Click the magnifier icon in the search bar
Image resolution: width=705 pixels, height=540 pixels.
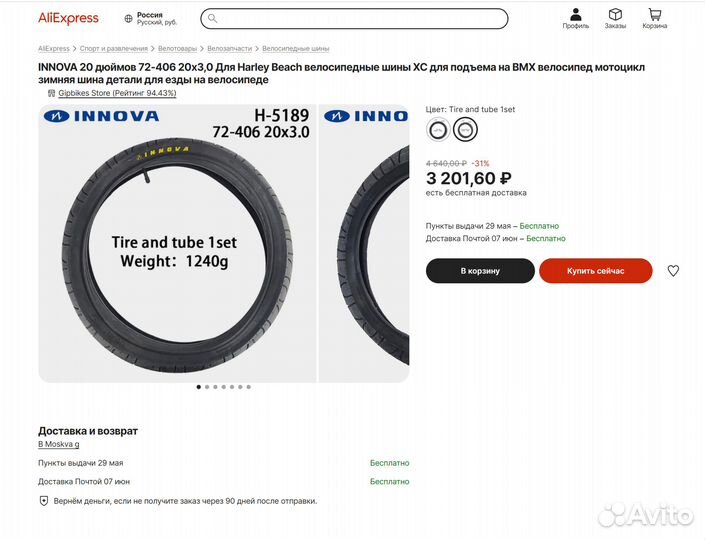pos(213,18)
